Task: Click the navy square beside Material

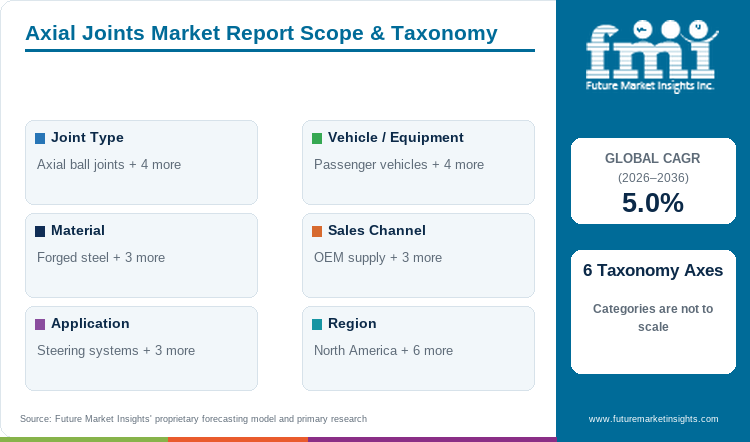Action: [x=40, y=232]
